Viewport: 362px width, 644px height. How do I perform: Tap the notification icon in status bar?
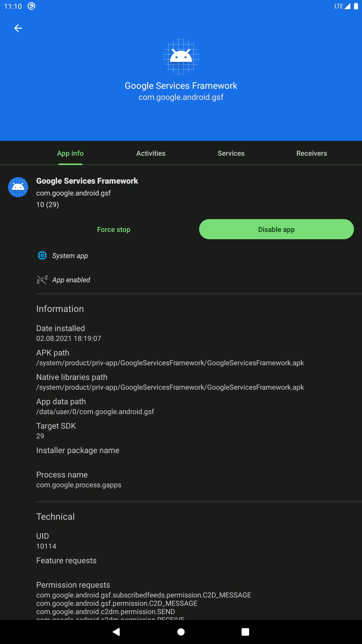click(31, 6)
